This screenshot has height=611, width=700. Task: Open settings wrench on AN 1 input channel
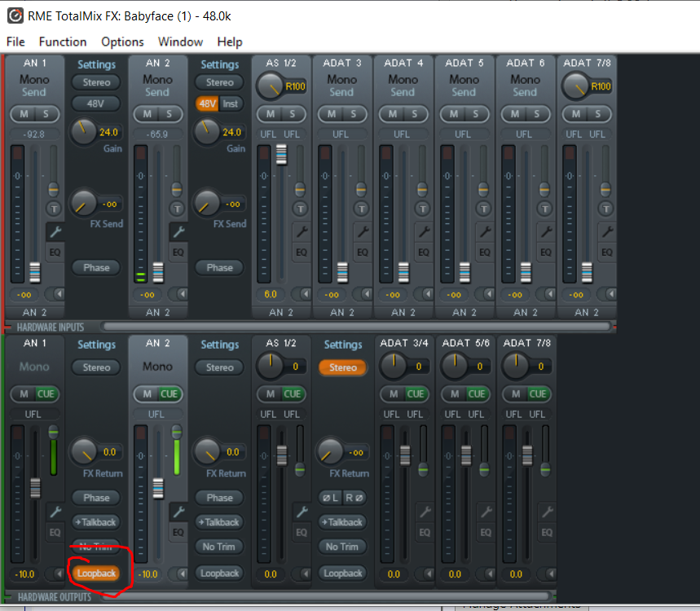[55, 231]
